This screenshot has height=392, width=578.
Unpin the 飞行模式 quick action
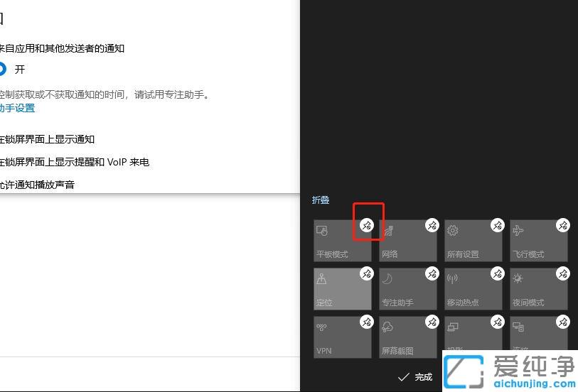click(x=562, y=225)
